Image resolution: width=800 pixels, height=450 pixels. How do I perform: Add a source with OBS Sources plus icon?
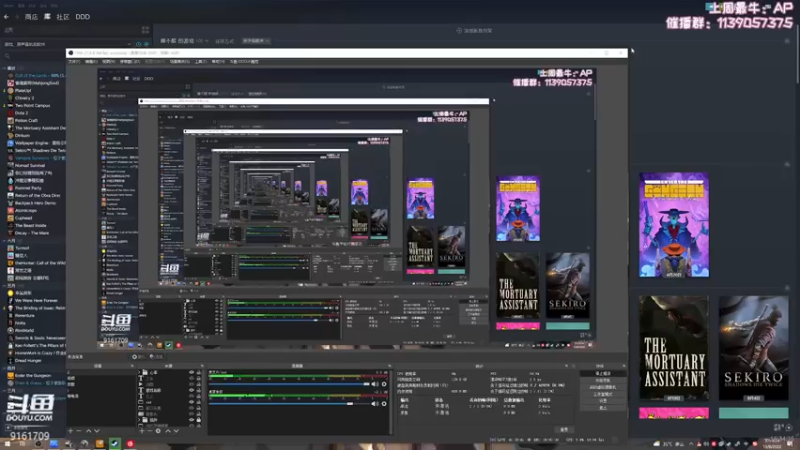[142, 431]
